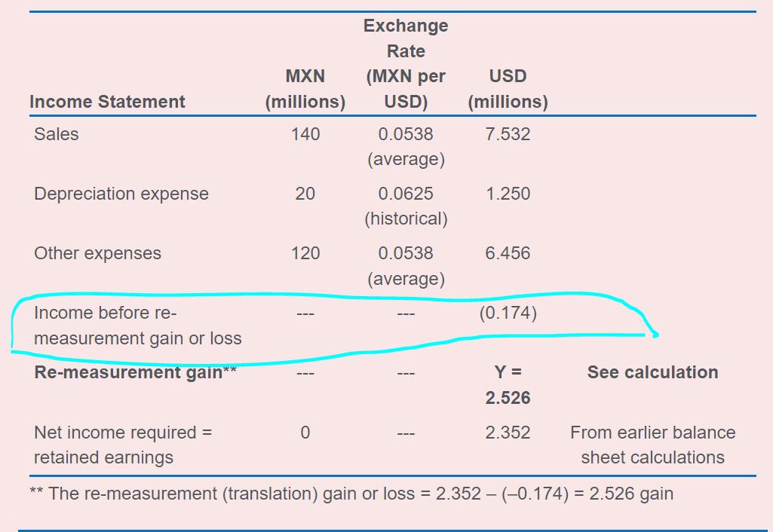Select the Income before re-measurement label
773x532 pixels.
pyautogui.click(x=138, y=326)
